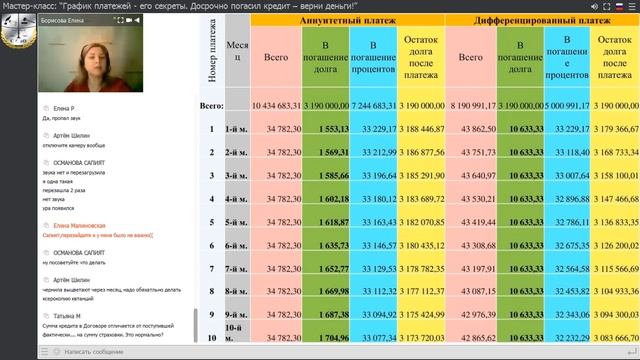The height and width of the screenshot is (360, 640).
Task: Toggle the presenter camera icon
Action: [129, 20]
